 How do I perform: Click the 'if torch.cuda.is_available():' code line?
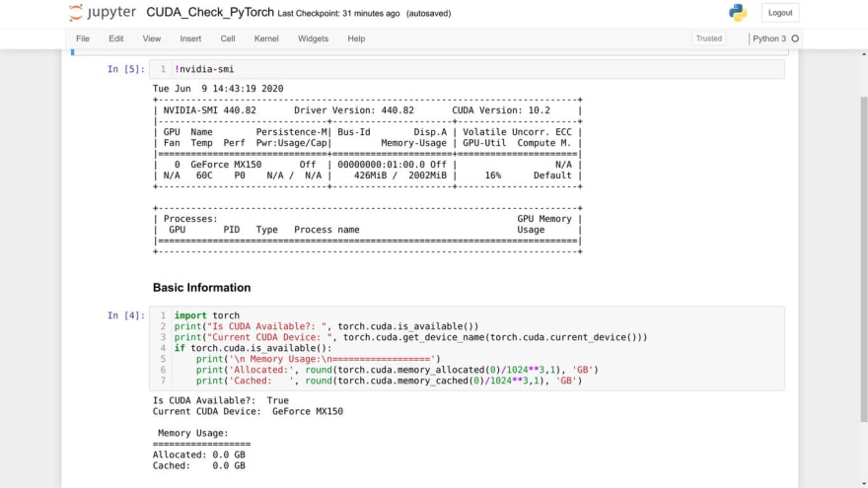pos(253,348)
